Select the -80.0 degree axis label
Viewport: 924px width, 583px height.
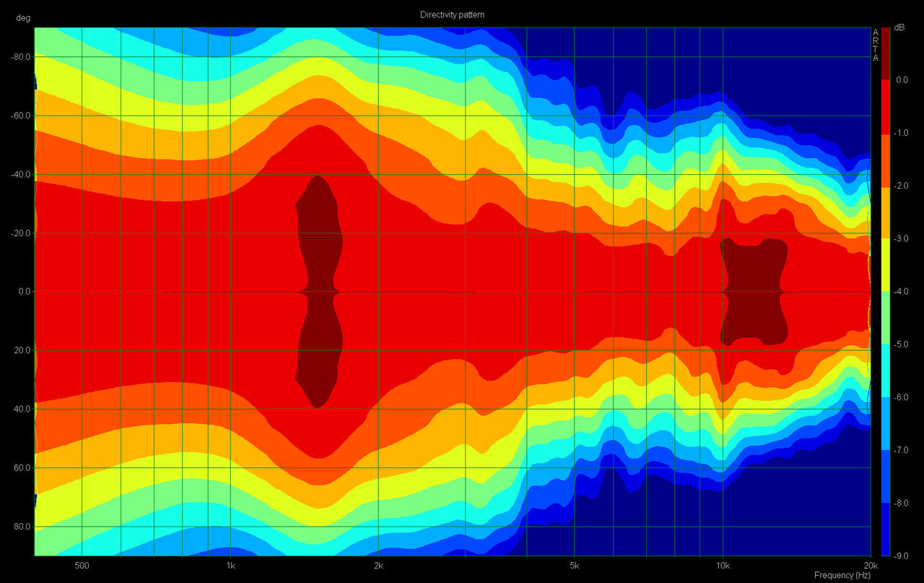[x=20, y=57]
